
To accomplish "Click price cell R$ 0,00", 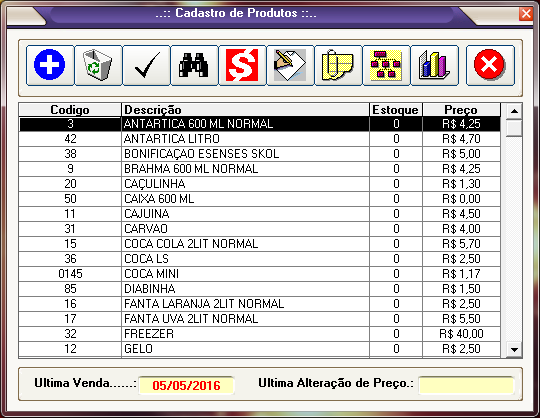I will tap(461, 199).
